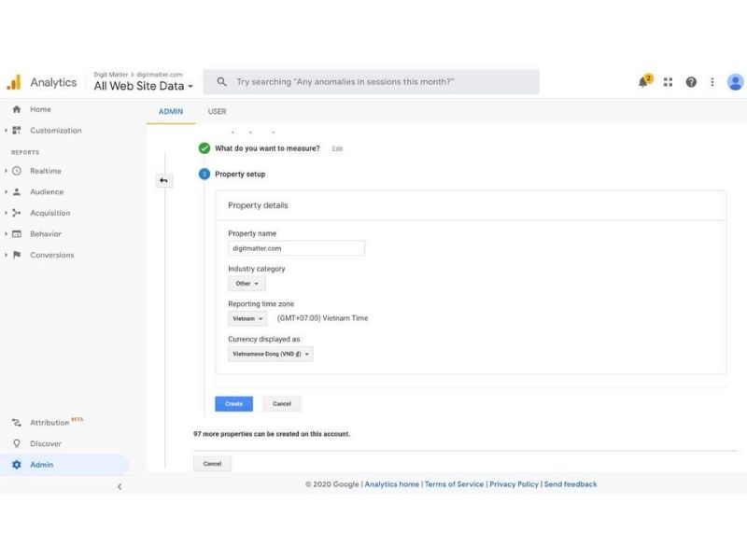
Task: Open the Google apps grid icon
Action: pos(668,82)
